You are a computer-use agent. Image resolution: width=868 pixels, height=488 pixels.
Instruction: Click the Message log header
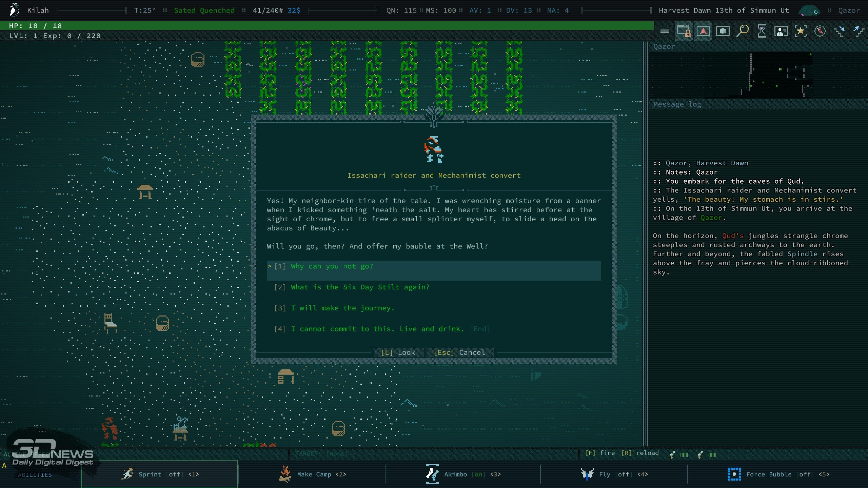point(677,104)
